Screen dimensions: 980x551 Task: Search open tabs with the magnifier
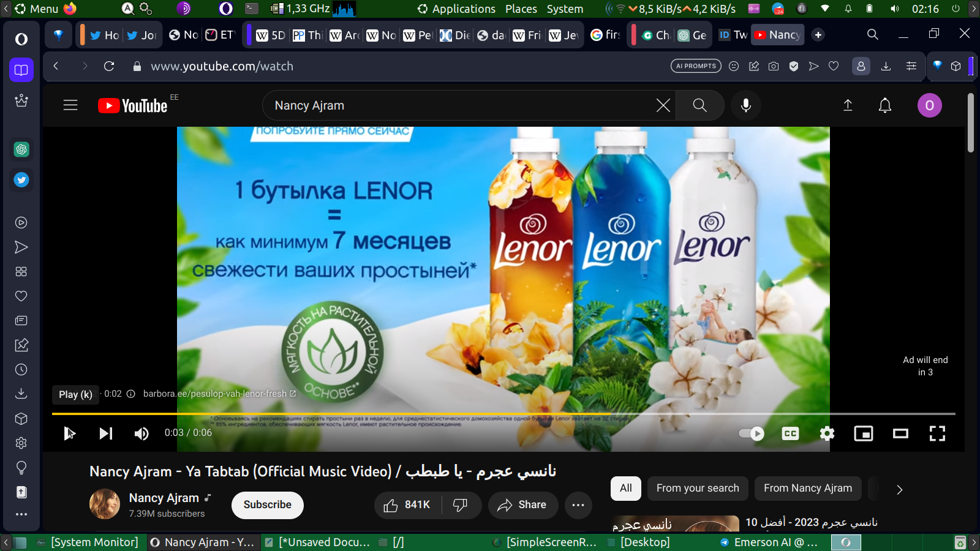pos(873,34)
